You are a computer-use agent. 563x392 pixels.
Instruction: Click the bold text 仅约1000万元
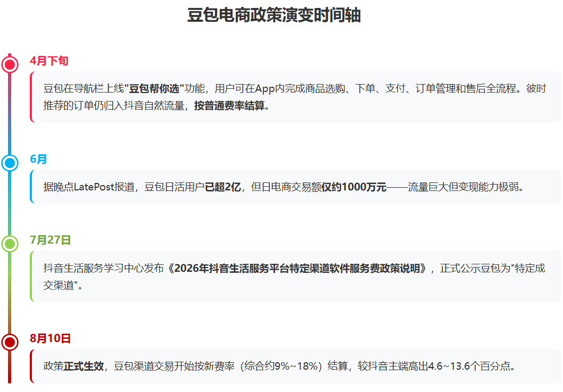(x=354, y=187)
